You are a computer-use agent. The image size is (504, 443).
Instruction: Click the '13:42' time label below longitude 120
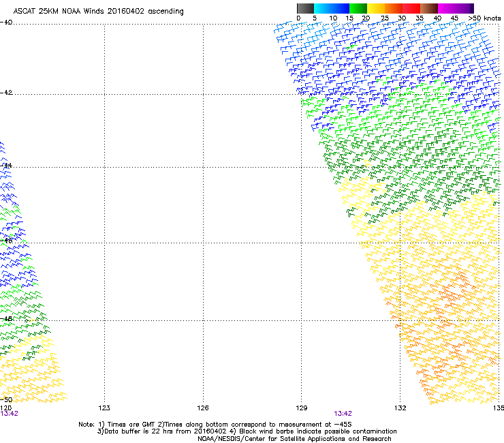pos(10,414)
